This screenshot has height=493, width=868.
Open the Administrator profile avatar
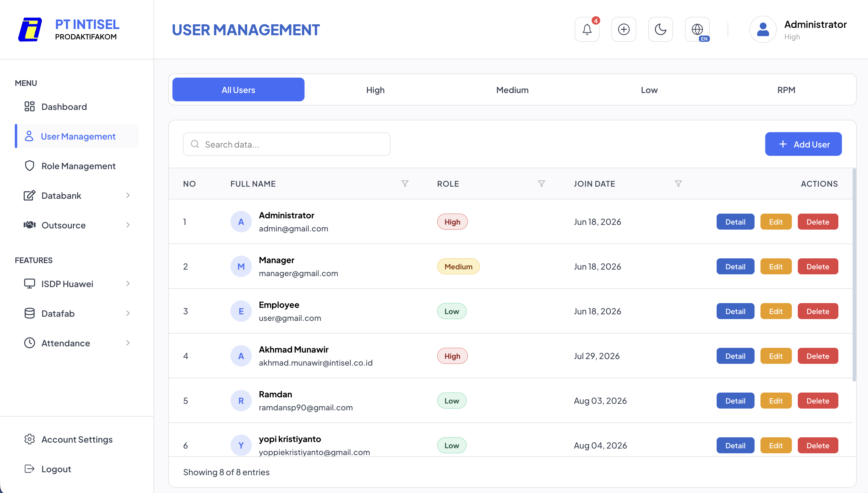[763, 29]
